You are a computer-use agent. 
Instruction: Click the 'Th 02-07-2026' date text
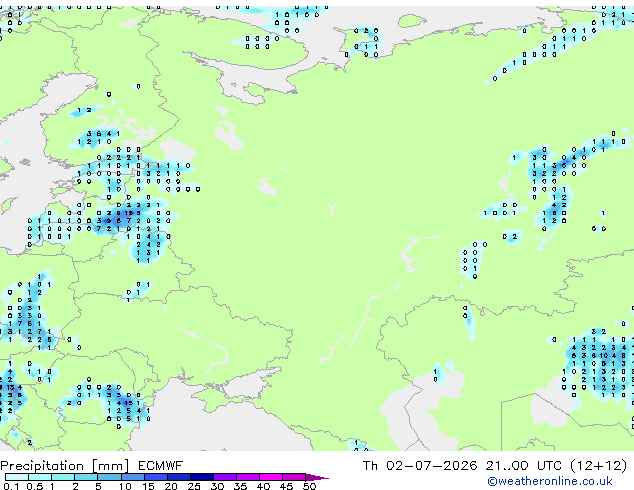click(420, 466)
